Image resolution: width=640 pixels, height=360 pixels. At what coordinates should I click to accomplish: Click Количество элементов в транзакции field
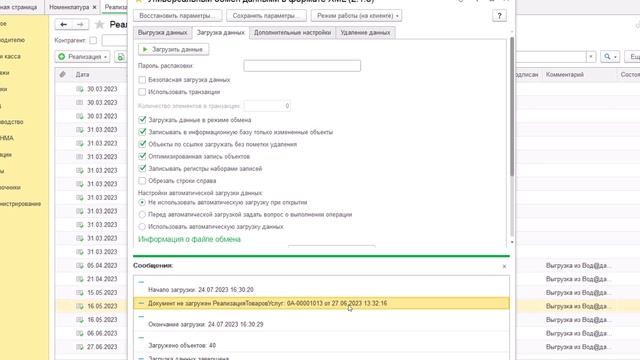coord(267,106)
